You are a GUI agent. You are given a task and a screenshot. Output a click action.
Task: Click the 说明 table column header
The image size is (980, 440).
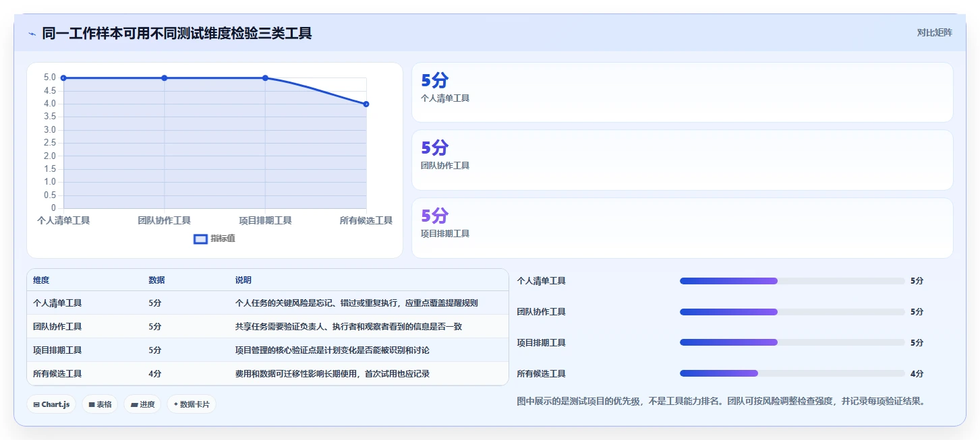coord(243,280)
